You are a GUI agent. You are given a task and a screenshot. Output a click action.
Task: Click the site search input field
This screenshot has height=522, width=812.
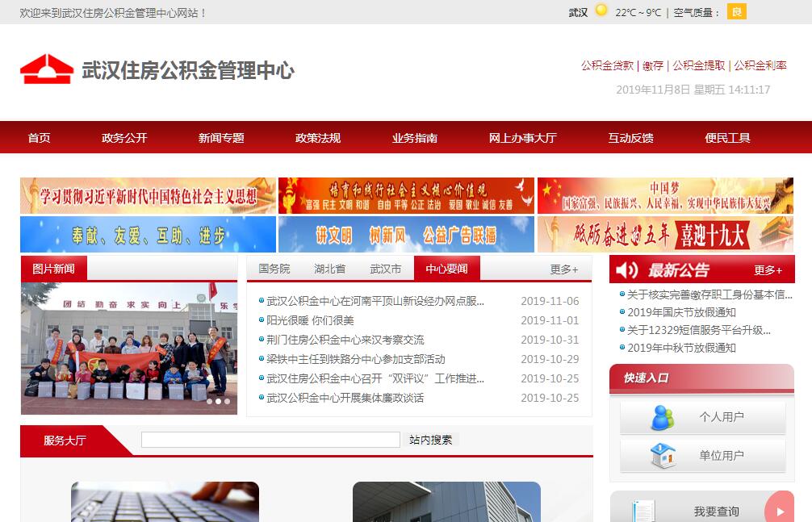[270, 440]
